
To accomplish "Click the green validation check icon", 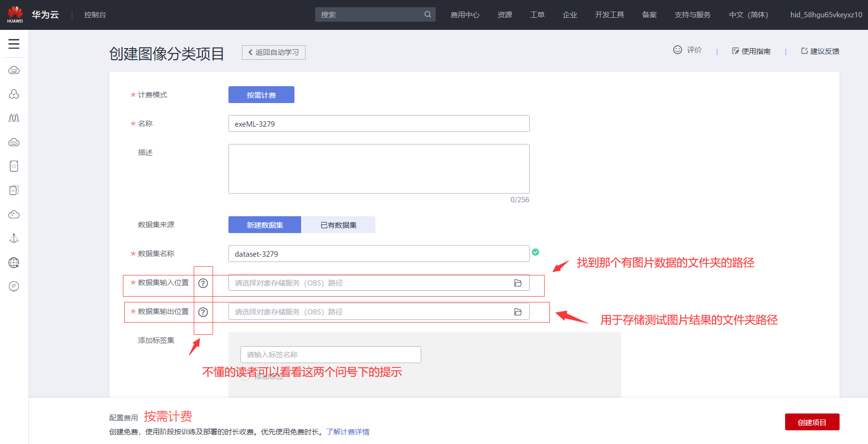I will click(x=535, y=252).
